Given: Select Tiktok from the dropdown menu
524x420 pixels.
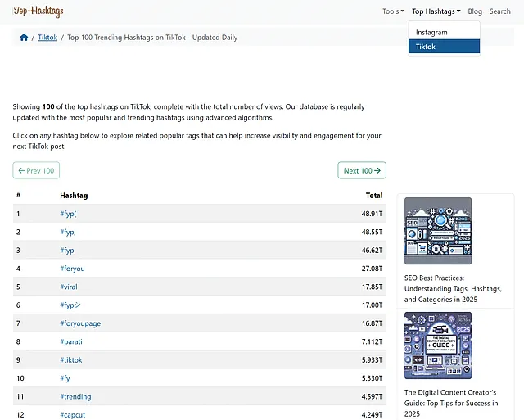Looking at the screenshot, I should [x=444, y=47].
